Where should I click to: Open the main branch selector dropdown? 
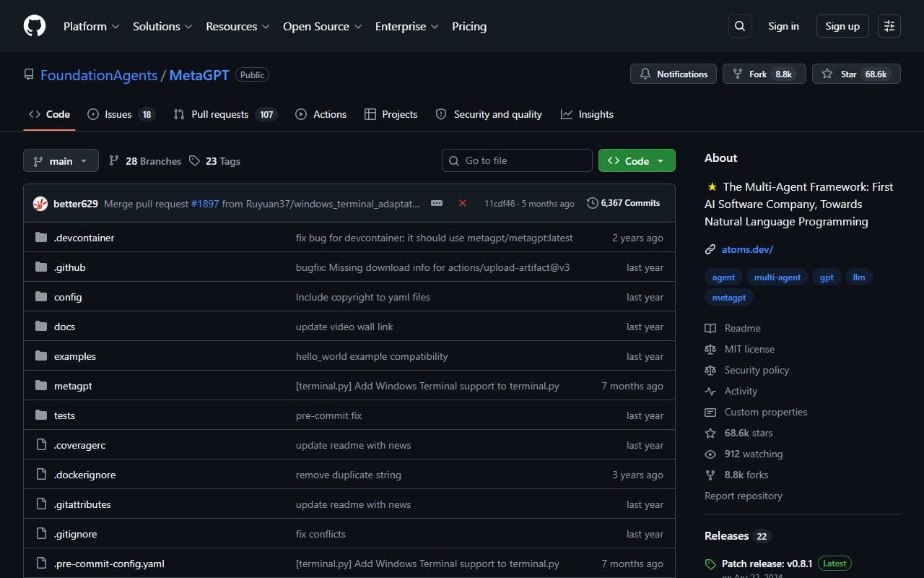tap(61, 160)
